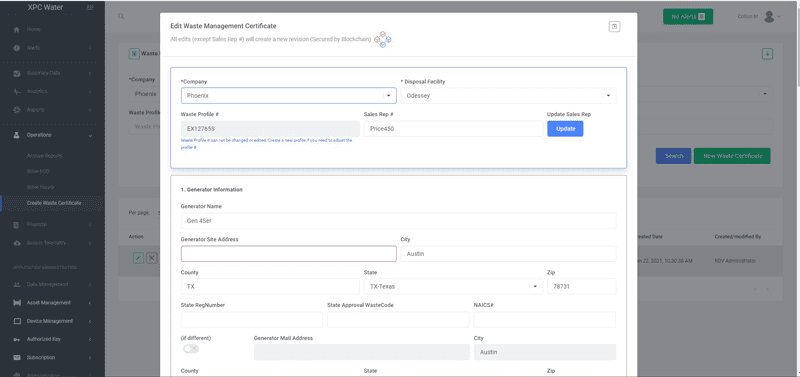Screen dimensions: 800x377
Task: Click the Asset Management sidebar icon
Action: coord(16,303)
